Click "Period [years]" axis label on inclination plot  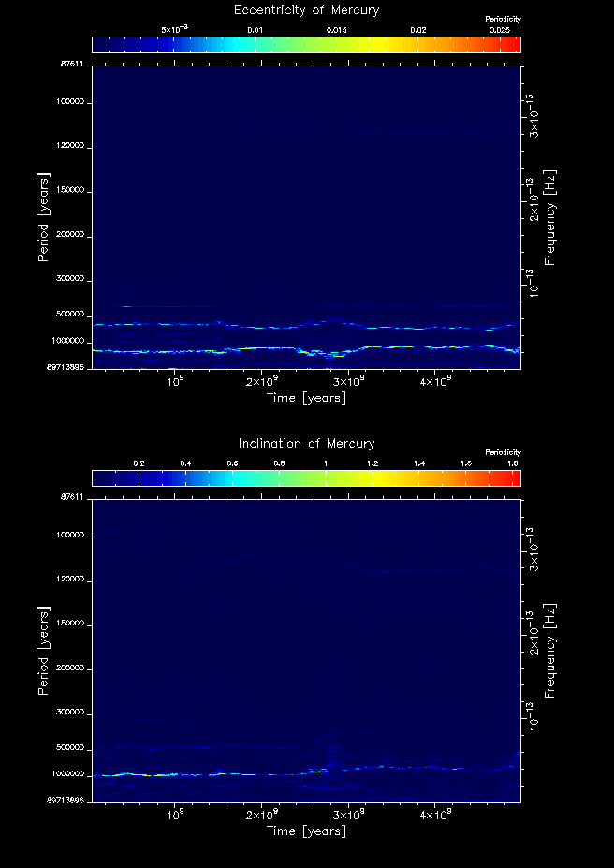click(43, 650)
